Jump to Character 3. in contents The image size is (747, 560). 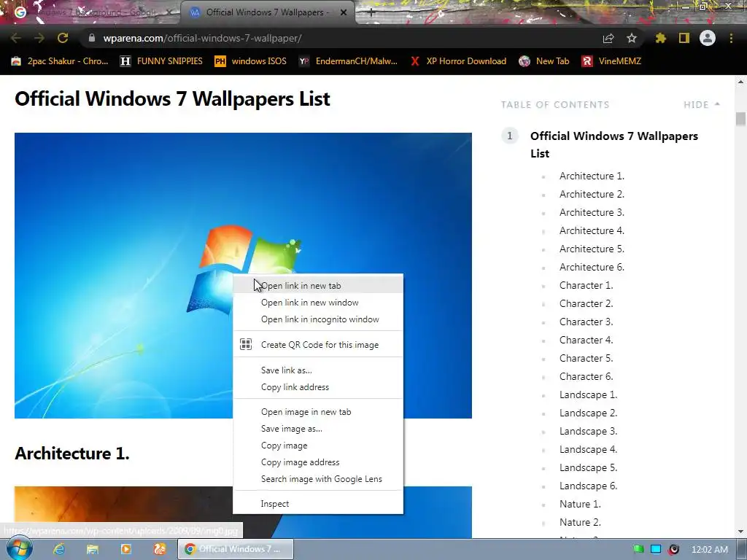click(x=586, y=322)
